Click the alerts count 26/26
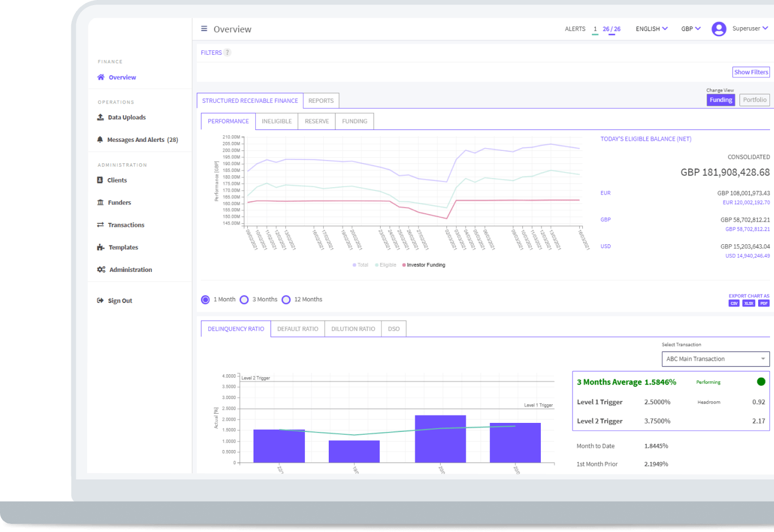 (x=612, y=29)
